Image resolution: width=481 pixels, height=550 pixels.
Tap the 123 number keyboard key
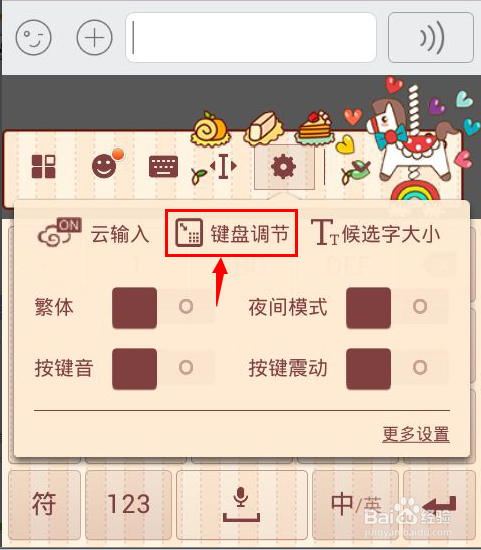tap(128, 505)
